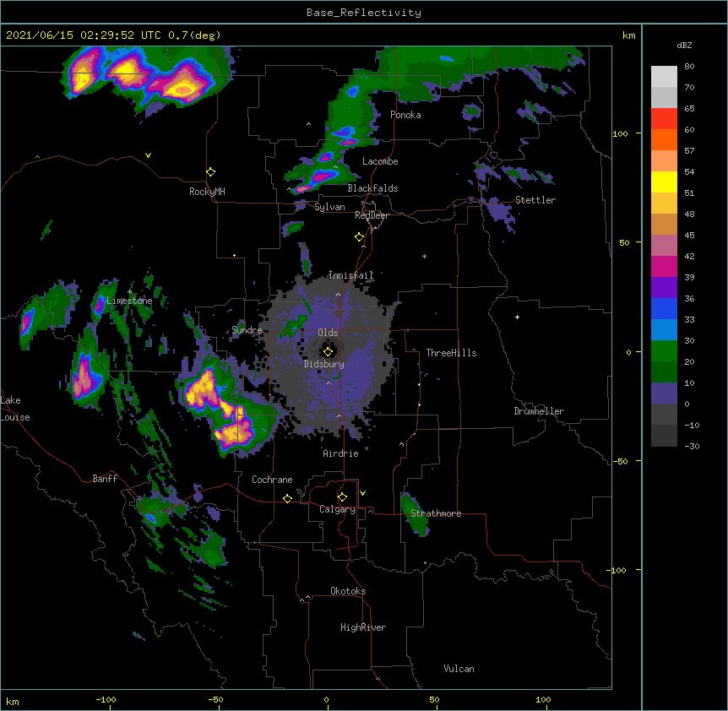Click the 50 tick on the right axis

click(x=624, y=242)
